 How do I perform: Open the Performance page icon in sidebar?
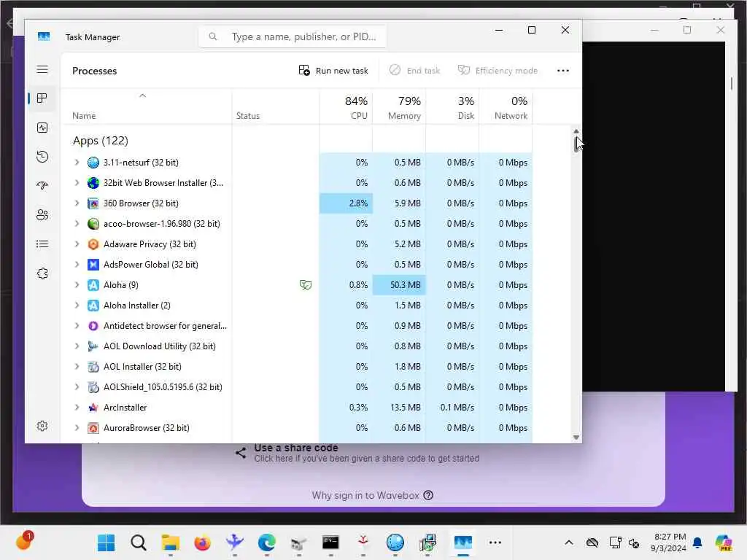tap(42, 128)
